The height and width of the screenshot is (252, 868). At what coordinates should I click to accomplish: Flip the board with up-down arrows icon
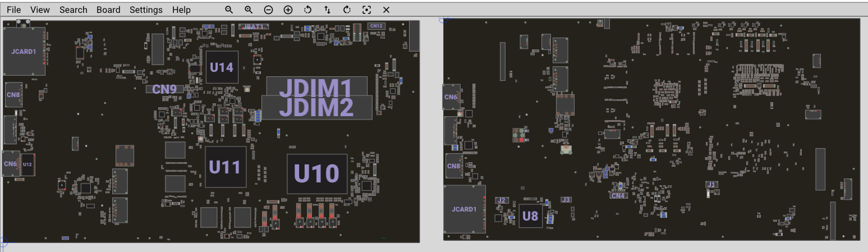point(327,10)
